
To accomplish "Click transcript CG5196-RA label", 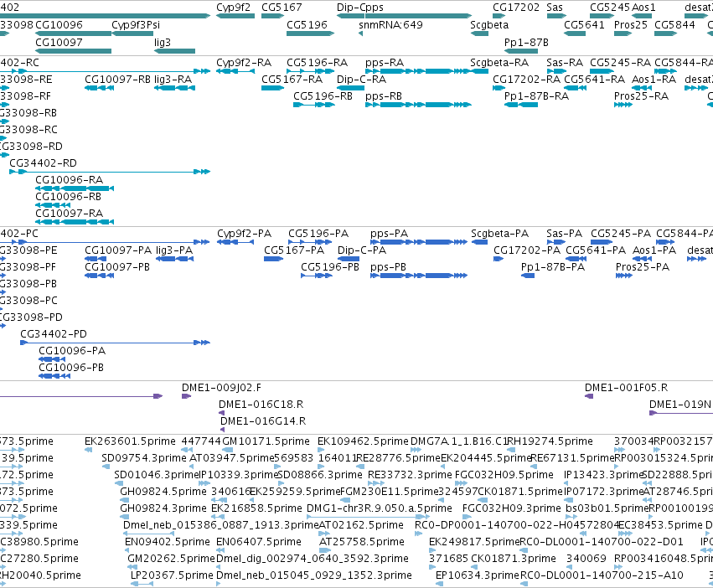I will (317, 63).
